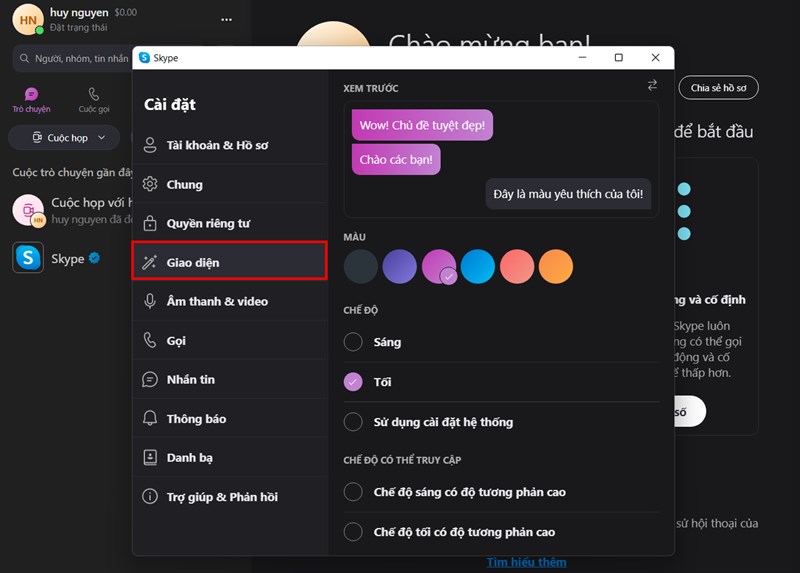Minimize the Skype settings window

582,58
